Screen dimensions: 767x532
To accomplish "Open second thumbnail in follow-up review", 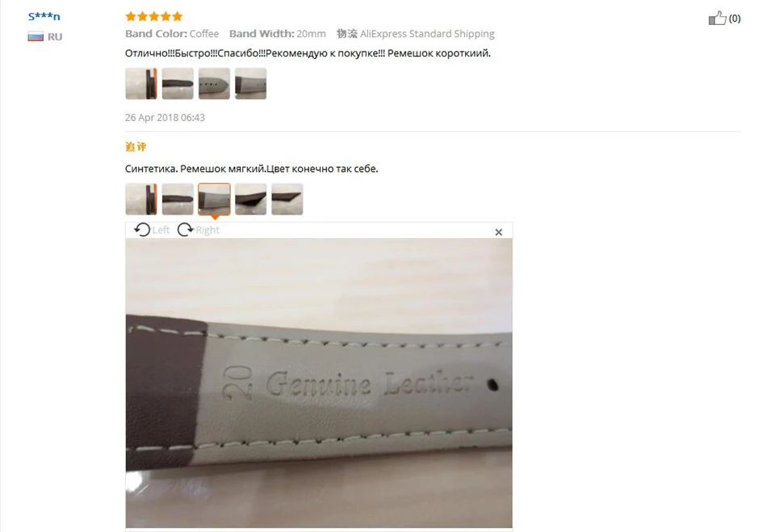I will (x=178, y=199).
